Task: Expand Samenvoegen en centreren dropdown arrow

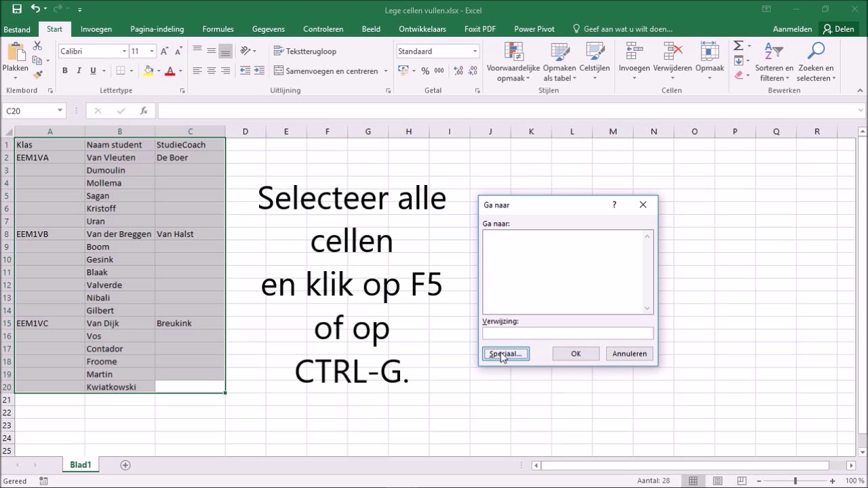Action: (386, 70)
